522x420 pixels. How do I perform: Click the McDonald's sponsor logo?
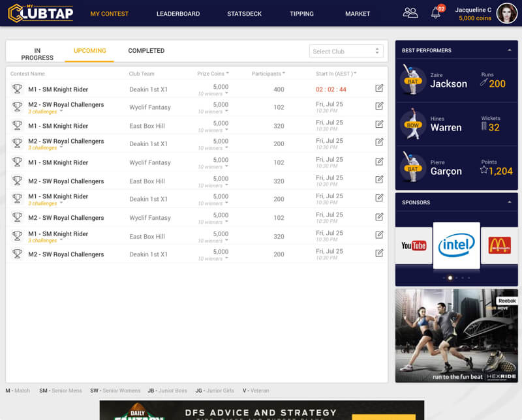[x=499, y=246]
